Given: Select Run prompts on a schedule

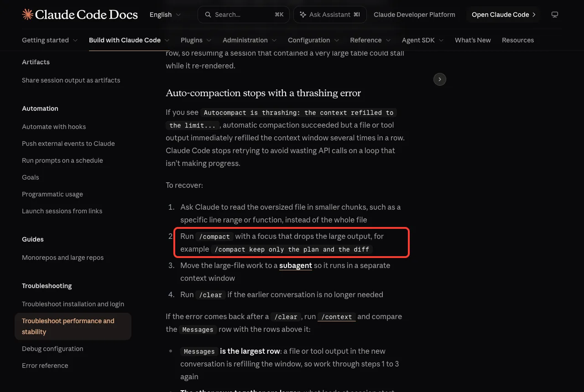Looking at the screenshot, I should coord(63,160).
